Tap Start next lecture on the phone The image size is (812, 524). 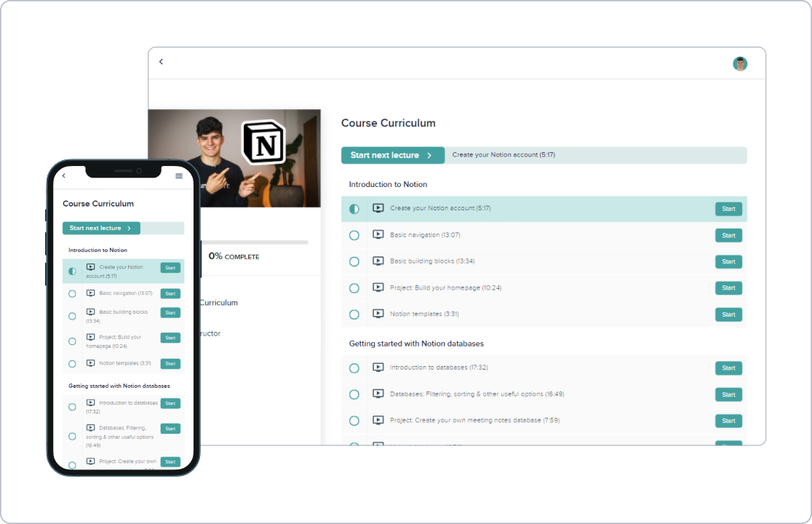coord(102,229)
